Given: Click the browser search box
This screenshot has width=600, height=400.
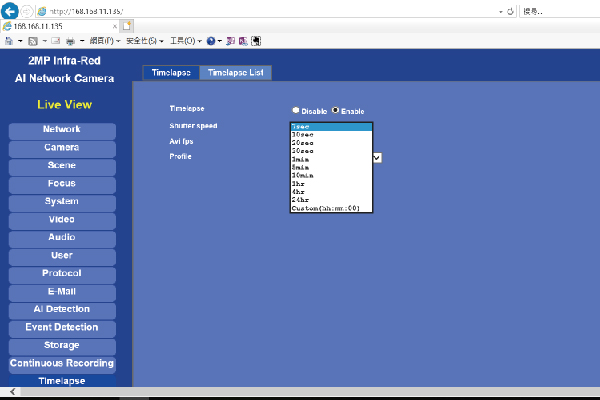Looking at the screenshot, I should point(560,11).
